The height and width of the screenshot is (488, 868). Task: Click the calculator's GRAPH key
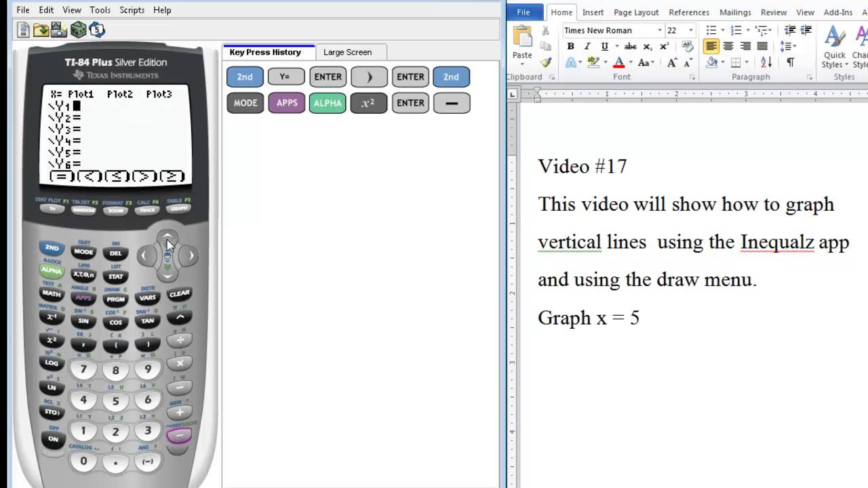tap(179, 209)
